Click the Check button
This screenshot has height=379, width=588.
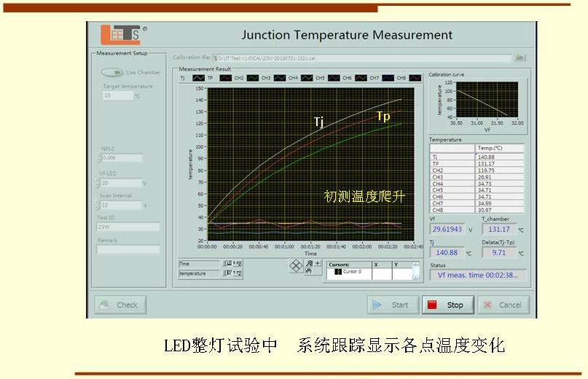120,305
